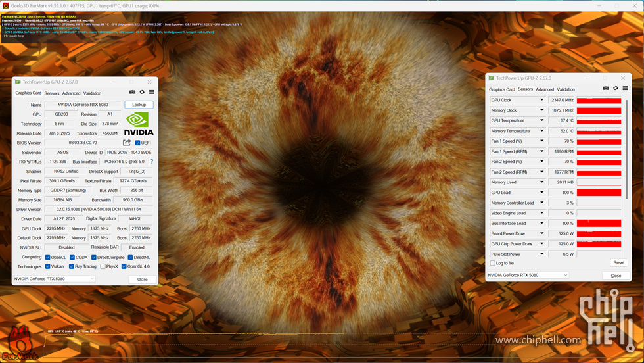This screenshot has height=363, width=644.
Task: Open the GPU Clock sensor dropdown arrow
Action: (541, 100)
